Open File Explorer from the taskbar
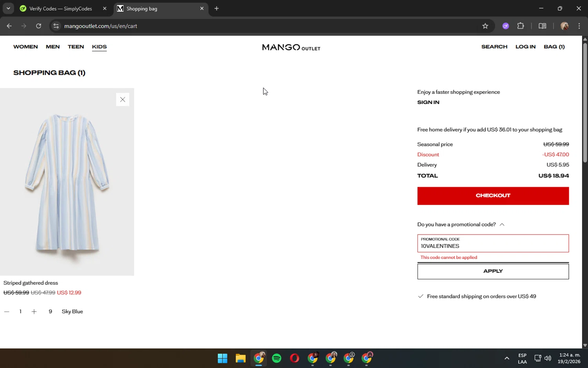This screenshot has height=368, width=588. click(x=241, y=358)
